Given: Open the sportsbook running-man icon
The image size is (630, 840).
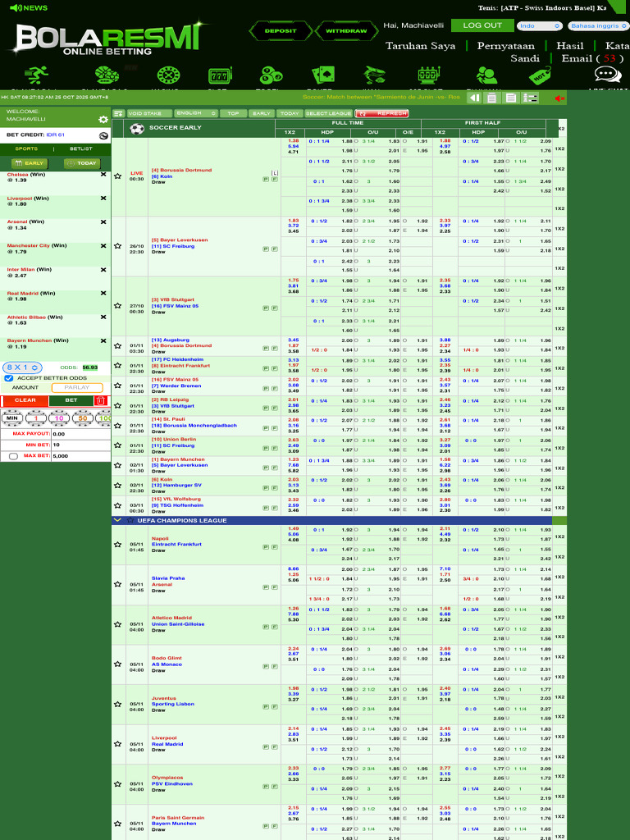Looking at the screenshot, I should tap(36, 75).
